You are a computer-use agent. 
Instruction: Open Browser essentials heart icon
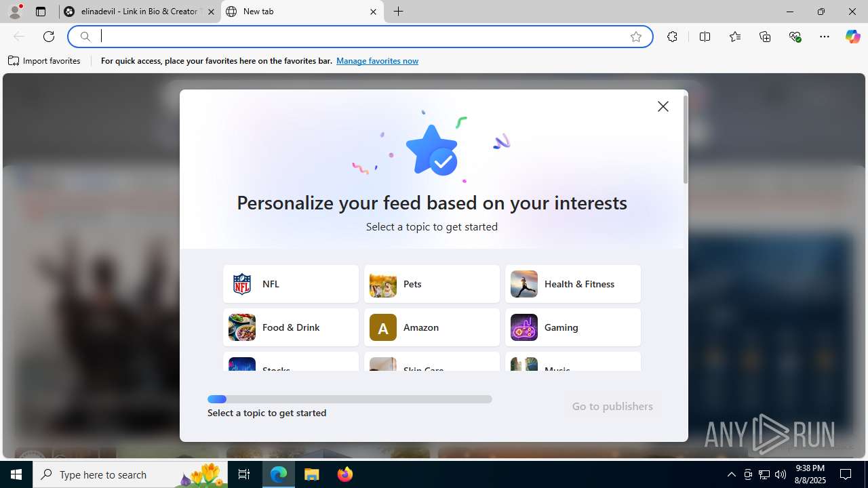tap(795, 37)
